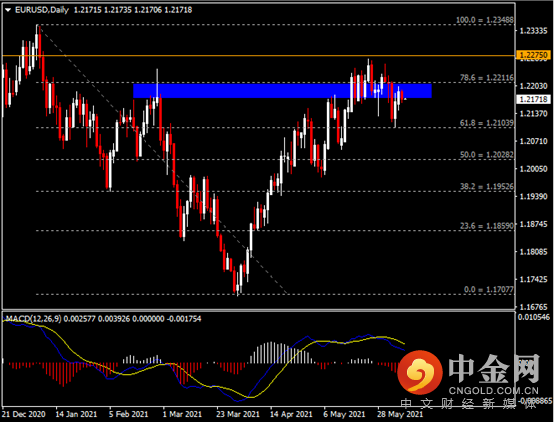Click the 1.20050 price scale value
This screenshot has height=422, width=554.
tap(533, 169)
